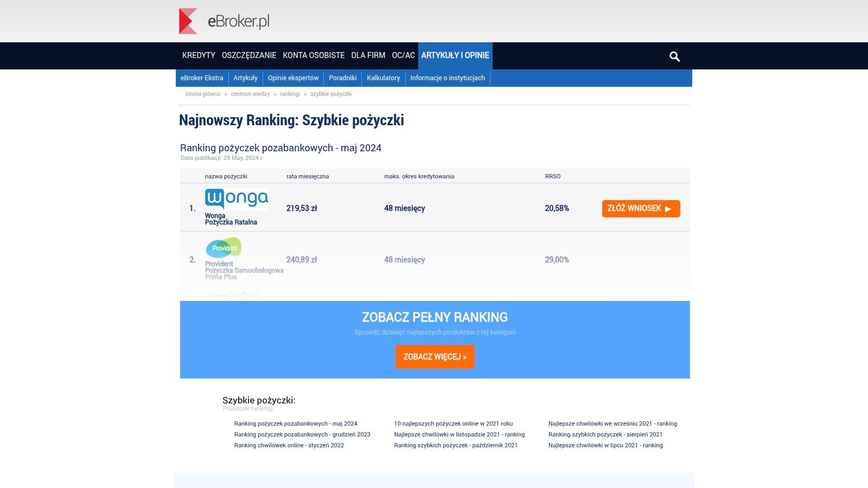
Task: Open the Poradniki submenu item
Action: [343, 78]
